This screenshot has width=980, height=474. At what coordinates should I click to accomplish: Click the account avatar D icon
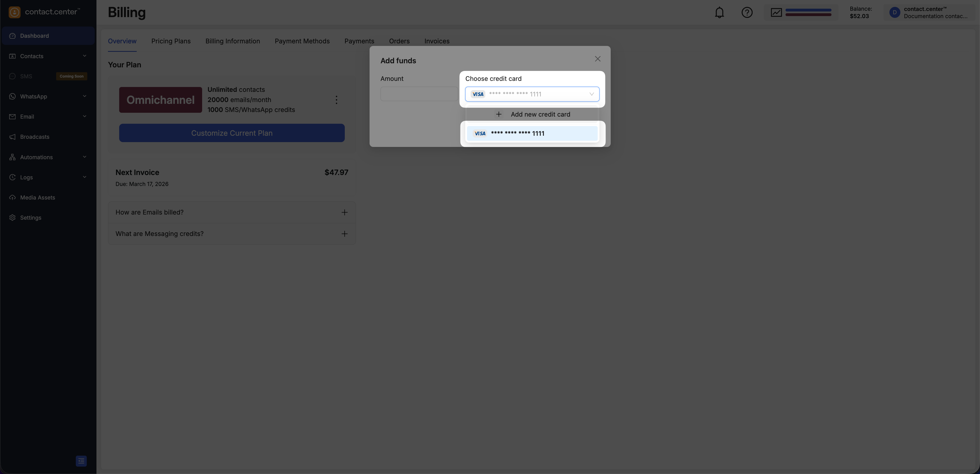click(x=895, y=13)
